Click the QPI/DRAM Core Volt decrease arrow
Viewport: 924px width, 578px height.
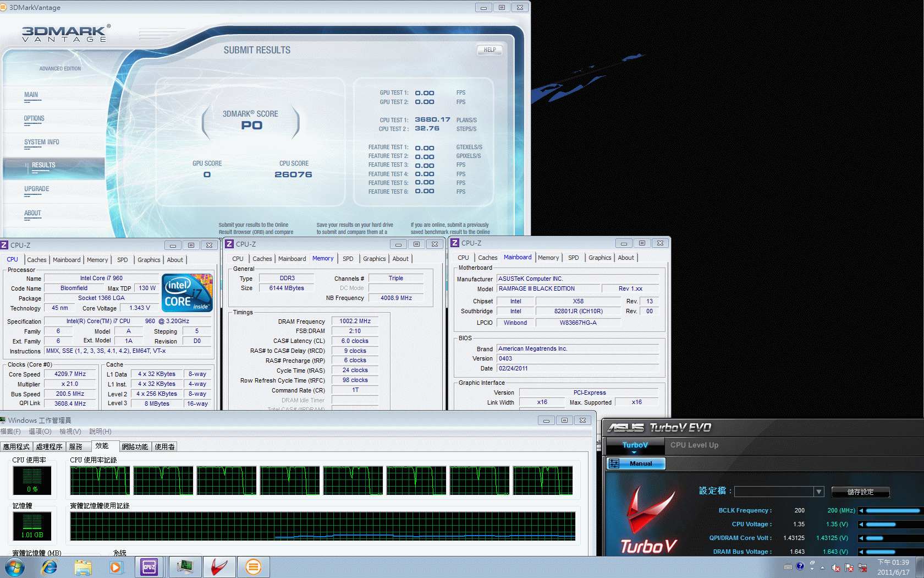pyautogui.click(x=861, y=538)
